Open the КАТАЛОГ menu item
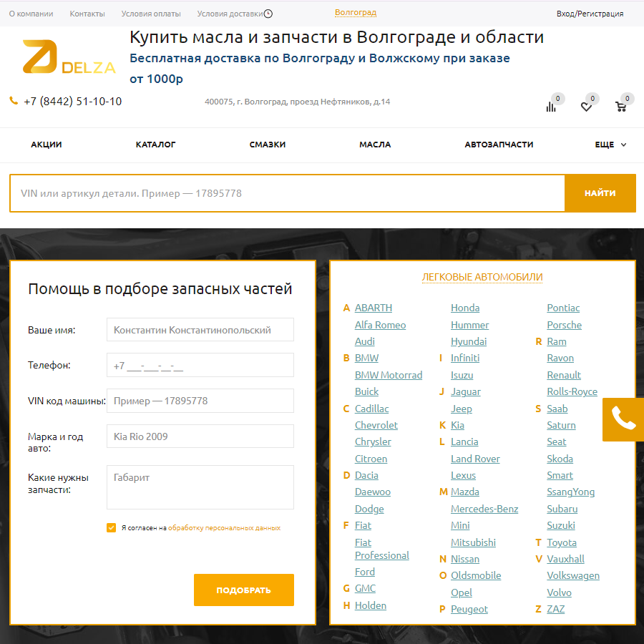 [155, 145]
